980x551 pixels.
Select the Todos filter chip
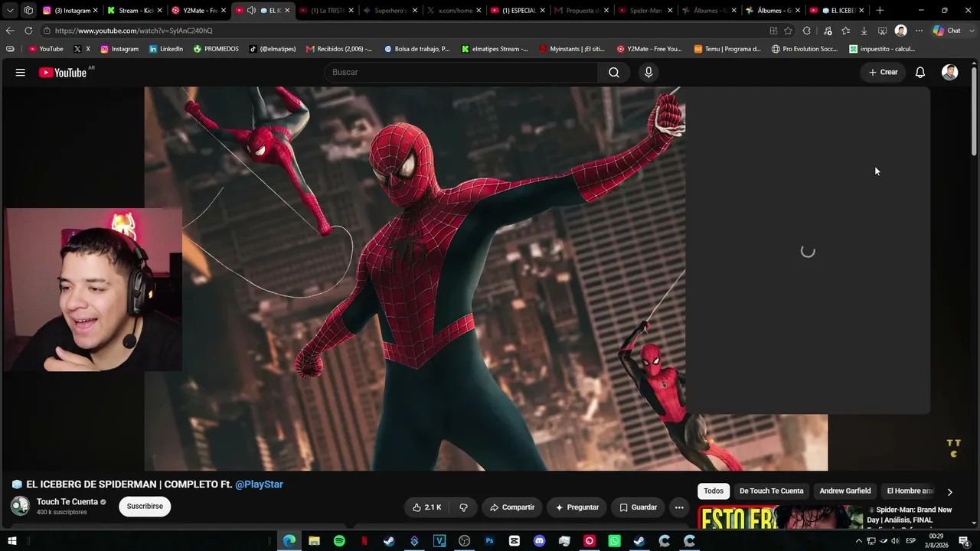click(x=714, y=491)
